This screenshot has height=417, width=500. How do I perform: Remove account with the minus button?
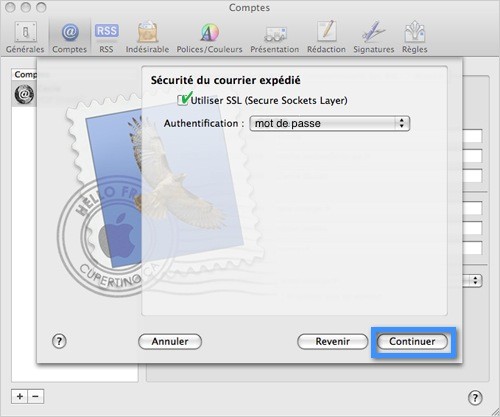(x=36, y=396)
